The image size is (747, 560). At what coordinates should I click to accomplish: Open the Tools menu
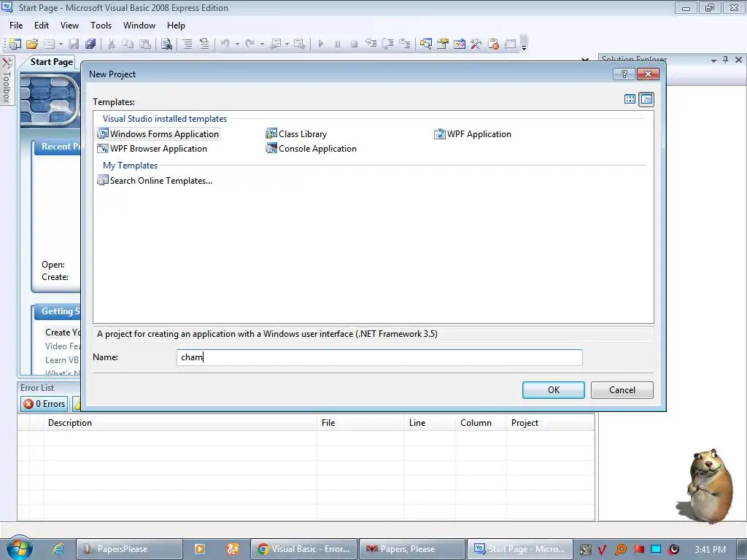[x=101, y=26]
